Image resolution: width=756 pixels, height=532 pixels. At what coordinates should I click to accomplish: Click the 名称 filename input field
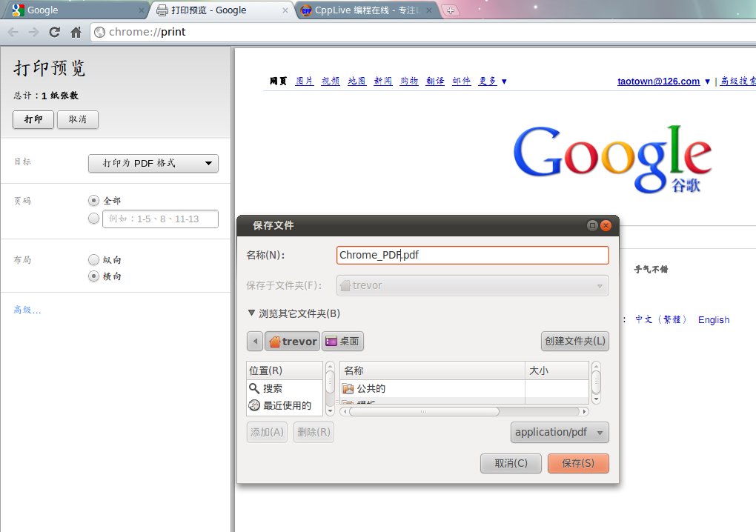[473, 255]
